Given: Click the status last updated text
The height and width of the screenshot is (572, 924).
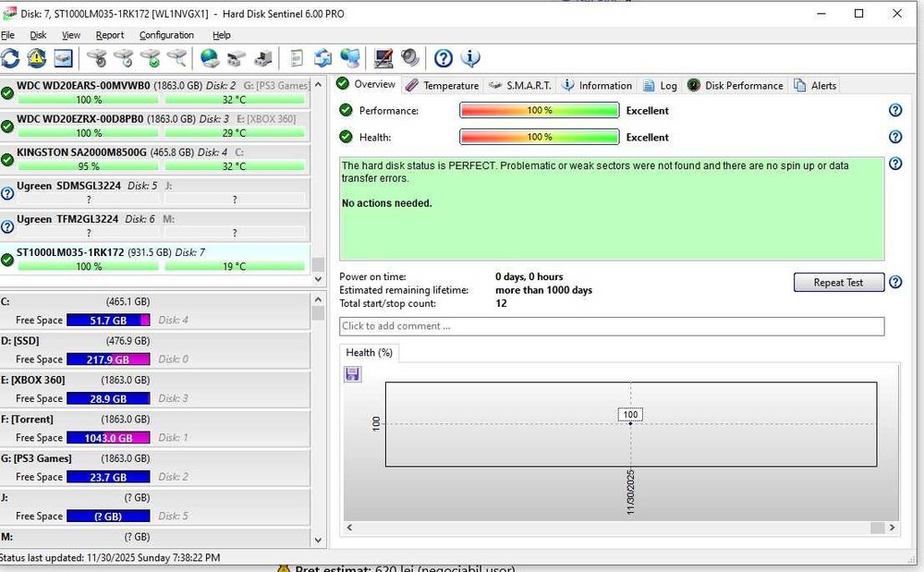Looking at the screenshot, I should pos(110,557).
